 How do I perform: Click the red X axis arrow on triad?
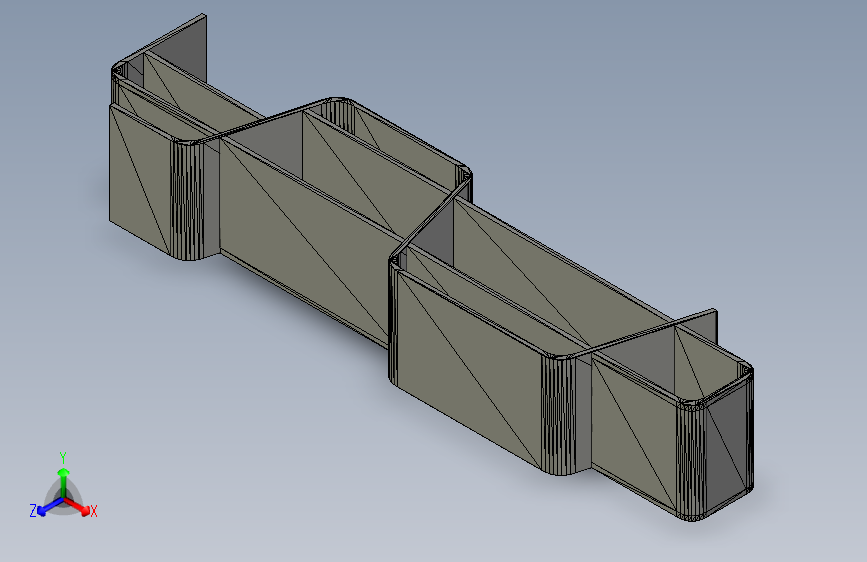point(77,506)
